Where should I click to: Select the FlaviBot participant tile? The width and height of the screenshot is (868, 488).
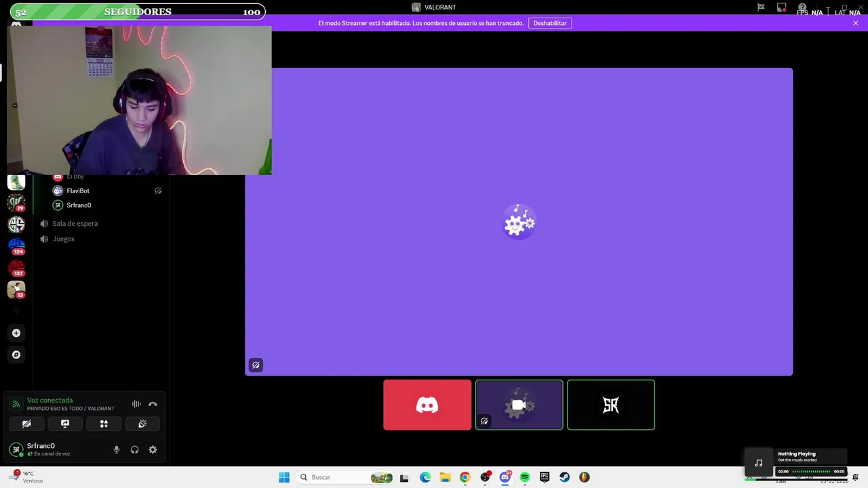pyautogui.click(x=519, y=405)
